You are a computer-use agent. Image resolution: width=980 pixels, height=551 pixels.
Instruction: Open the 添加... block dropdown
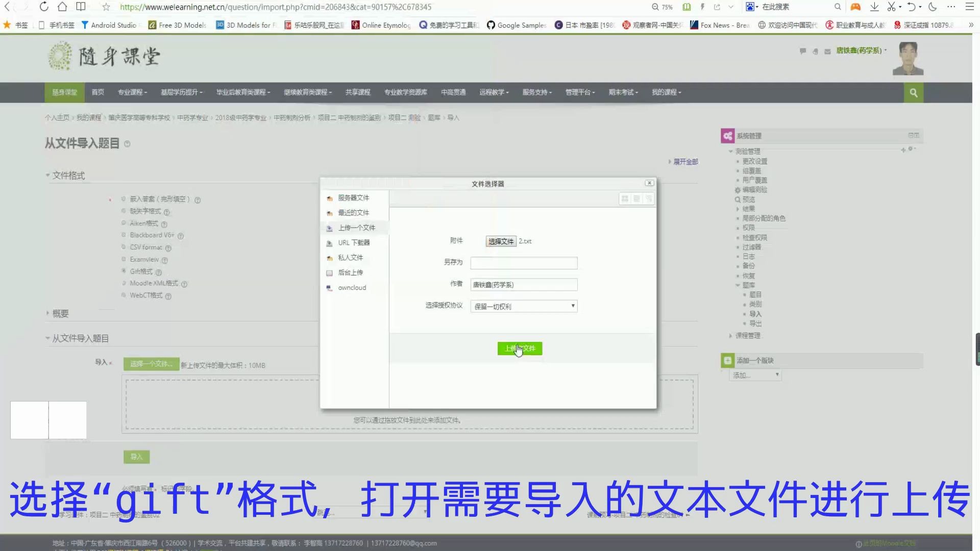point(755,375)
